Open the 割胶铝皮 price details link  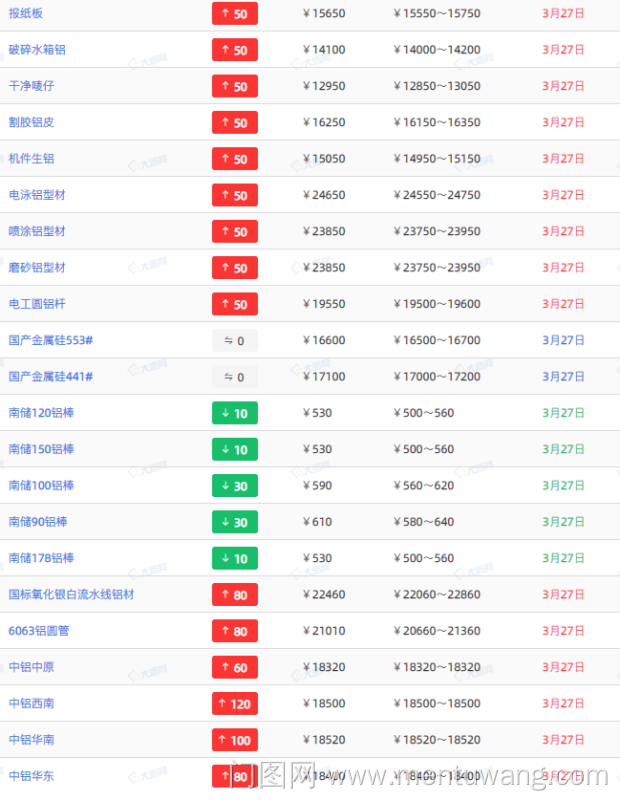tap(31, 122)
